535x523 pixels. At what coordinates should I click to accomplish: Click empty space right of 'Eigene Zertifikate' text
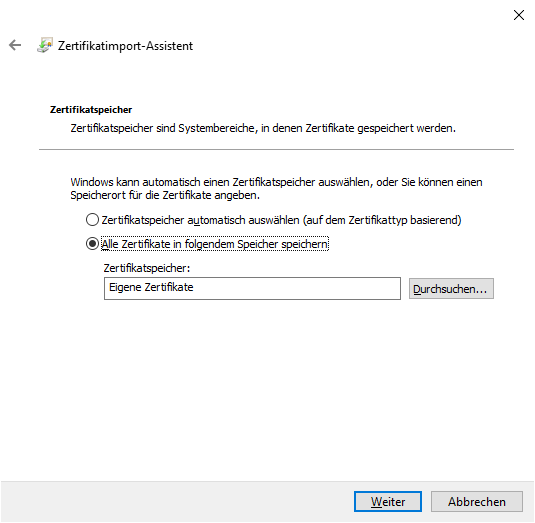(297, 288)
